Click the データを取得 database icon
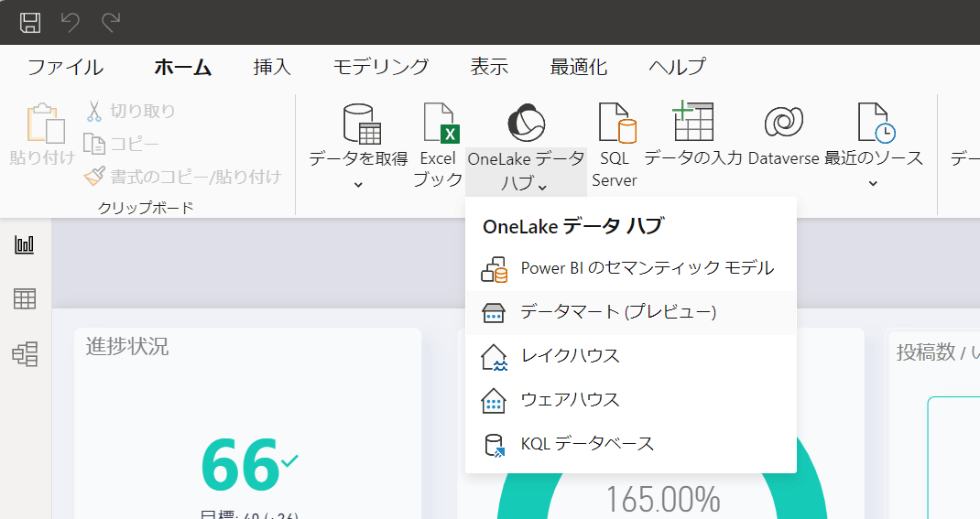The width and height of the screenshot is (980, 519). [x=361, y=124]
